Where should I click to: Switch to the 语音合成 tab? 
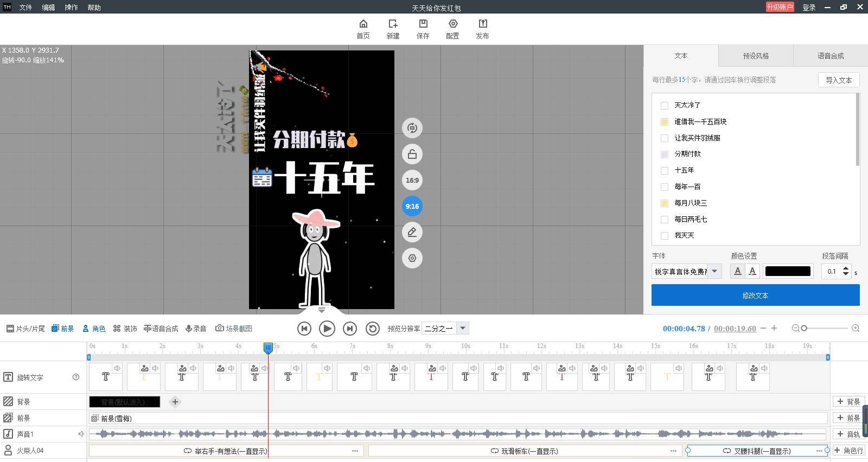(831, 56)
